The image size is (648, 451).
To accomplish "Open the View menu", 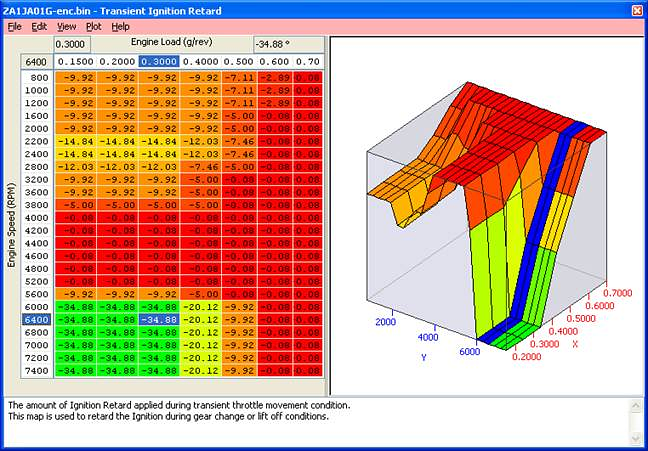I will click(x=66, y=26).
